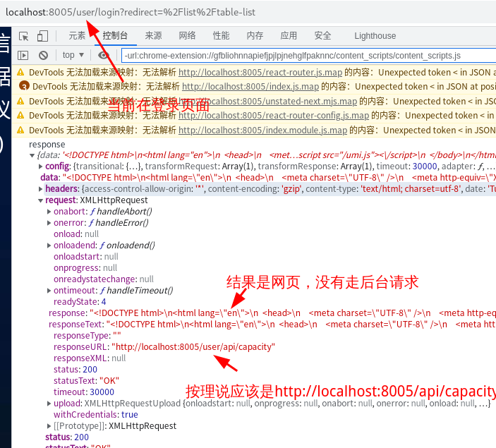Toggle the device toolbar icon
Image resolution: width=496 pixels, height=448 pixels.
[42, 36]
